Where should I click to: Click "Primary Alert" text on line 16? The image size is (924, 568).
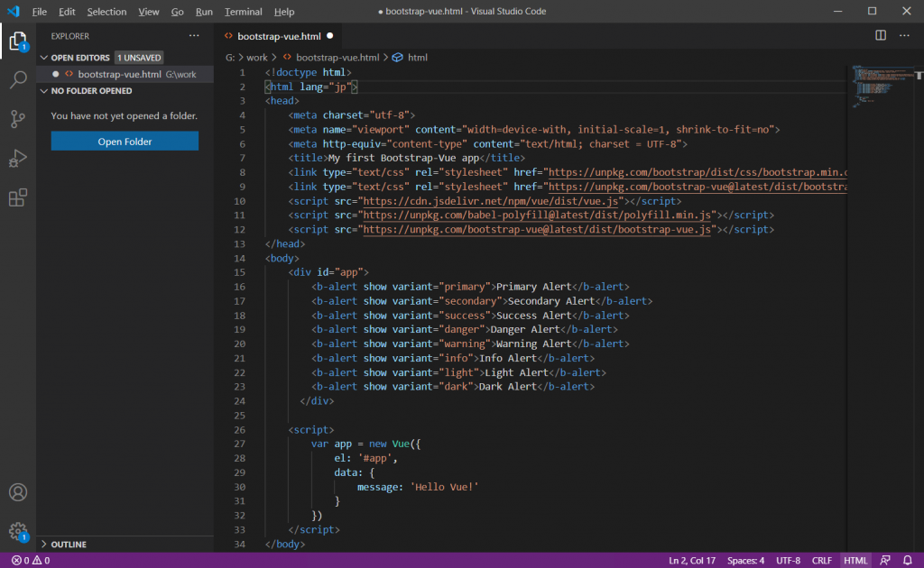[x=534, y=287]
